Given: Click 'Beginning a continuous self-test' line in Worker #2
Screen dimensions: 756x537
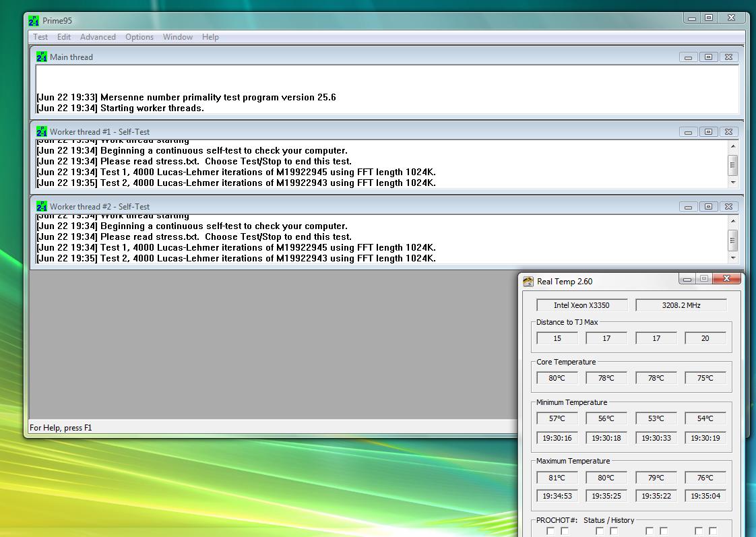Looking at the screenshot, I should (192, 226).
